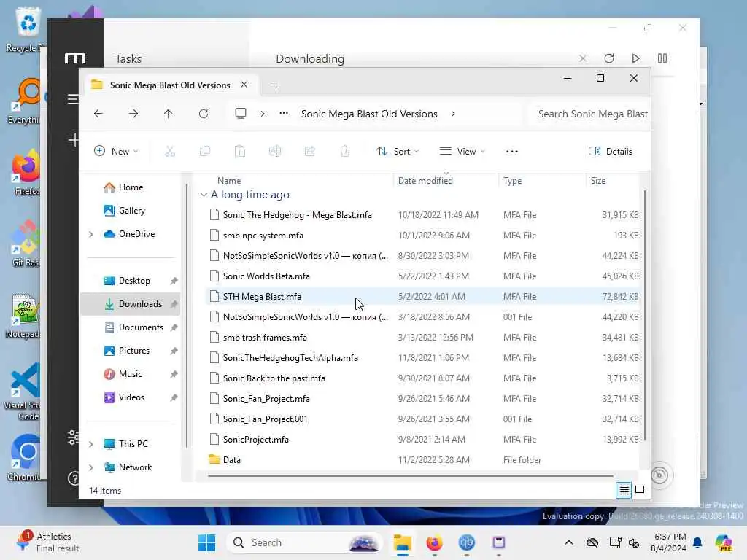Sort by Date modified column header
Image resolution: width=747 pixels, height=560 pixels.
click(x=425, y=181)
